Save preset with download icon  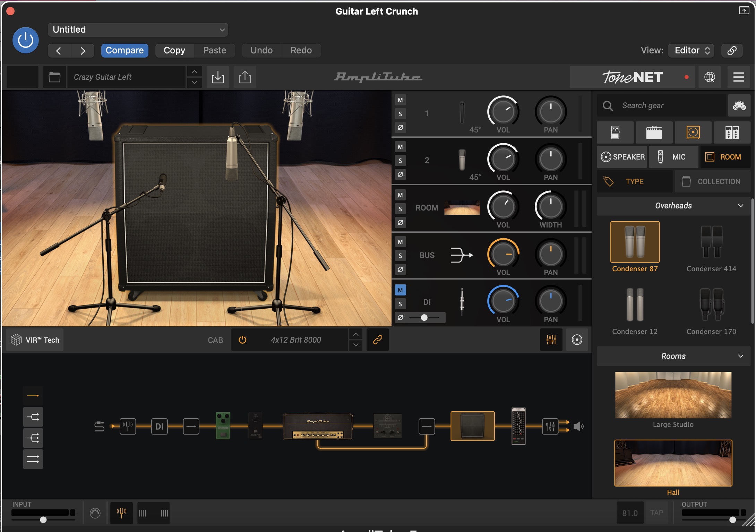[218, 77]
